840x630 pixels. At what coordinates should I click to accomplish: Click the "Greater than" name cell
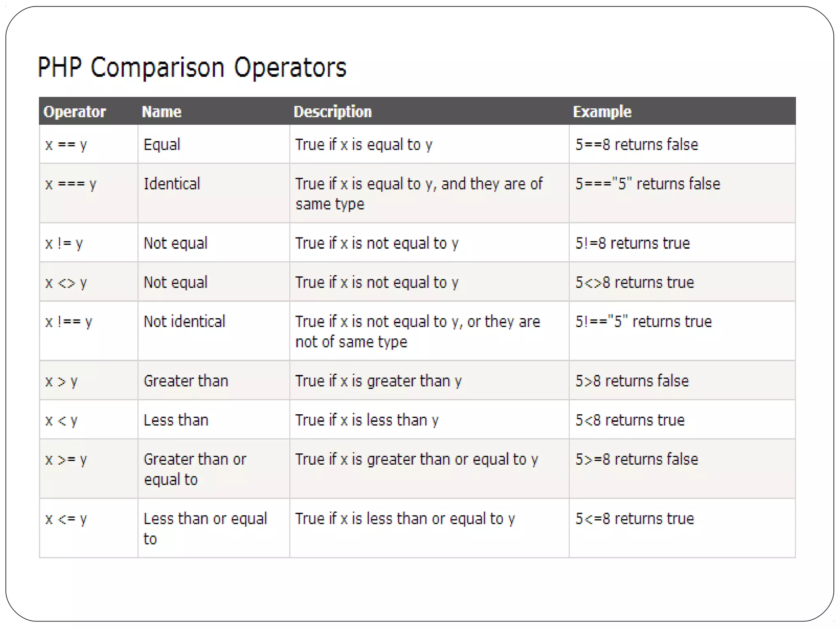point(186,381)
